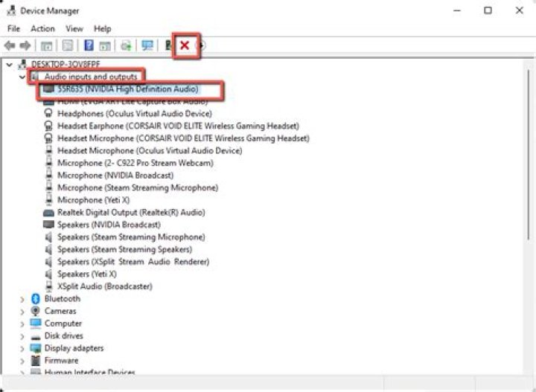Click the Back arrow in the toolbar
536x392 pixels.
pos(10,45)
